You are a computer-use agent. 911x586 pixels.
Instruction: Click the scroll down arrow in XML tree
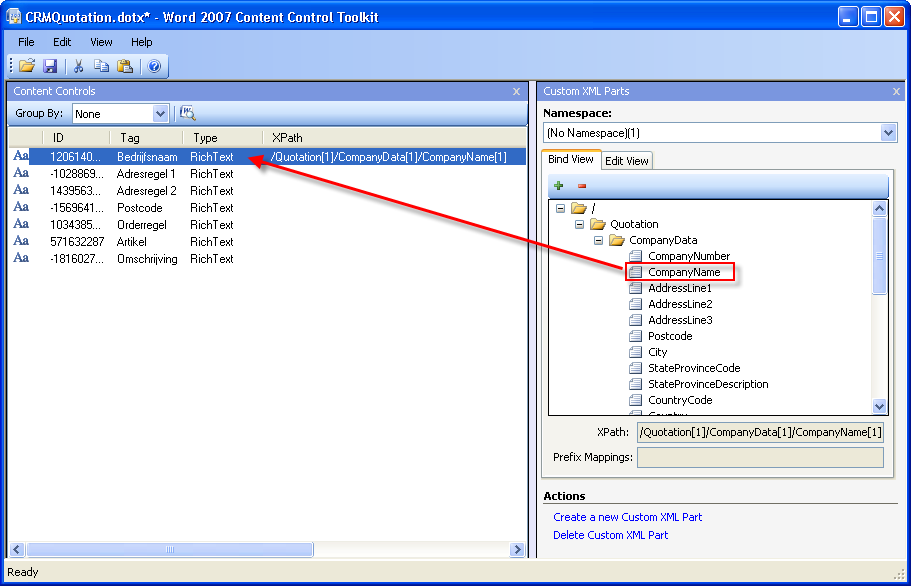tap(879, 407)
